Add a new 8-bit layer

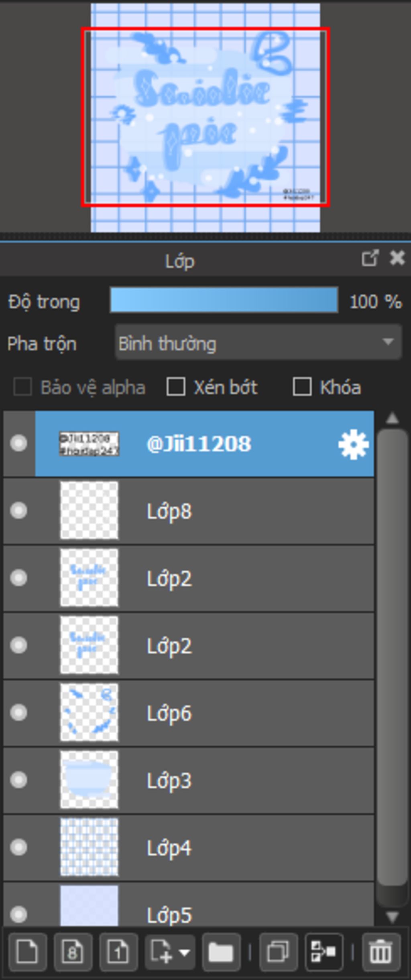click(73, 952)
